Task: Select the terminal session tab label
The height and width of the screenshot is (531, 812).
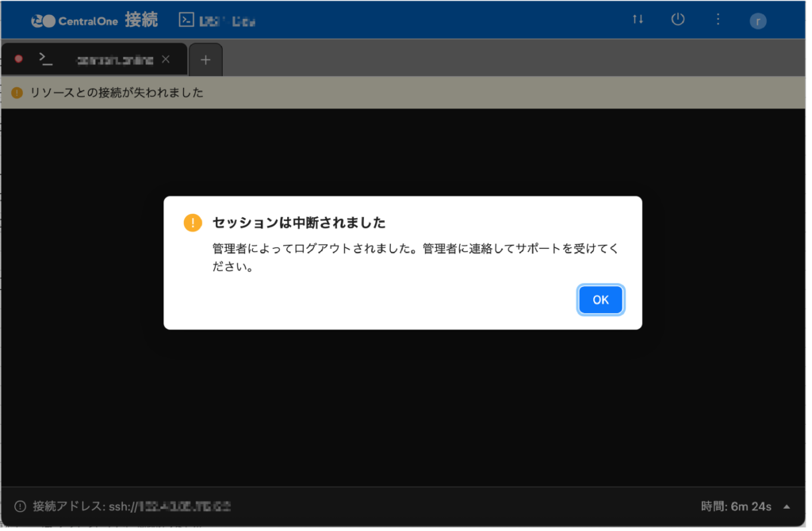Action: pos(114,59)
